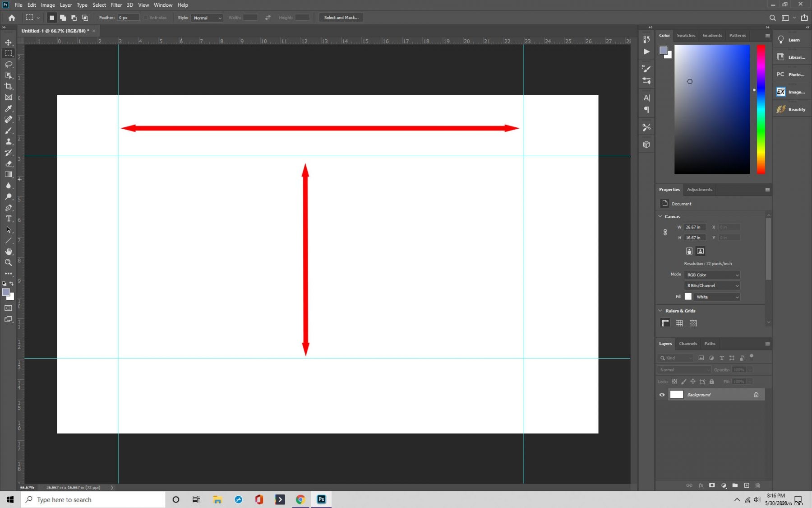This screenshot has height=508, width=812.
Task: Select the Lasso tool
Action: coord(8,65)
